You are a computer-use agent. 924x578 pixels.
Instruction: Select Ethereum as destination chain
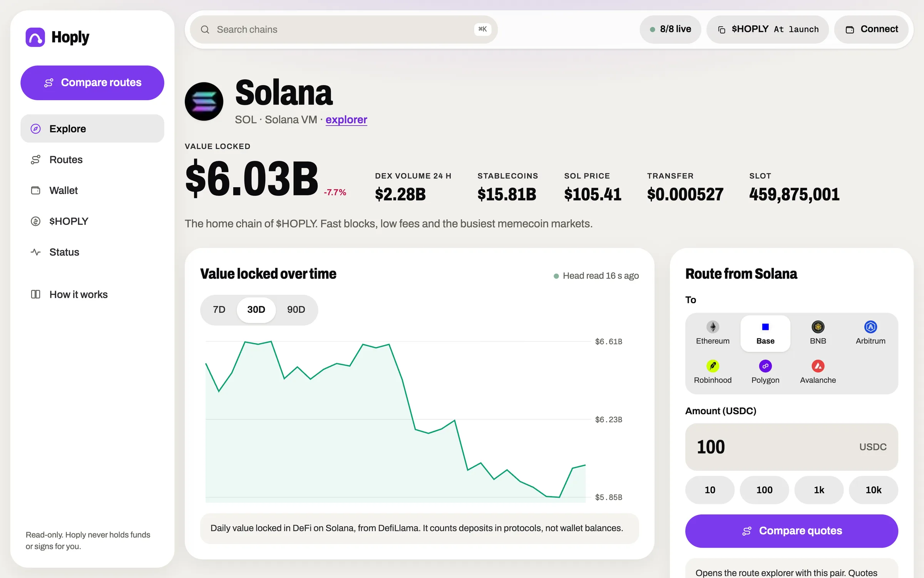[x=713, y=333]
